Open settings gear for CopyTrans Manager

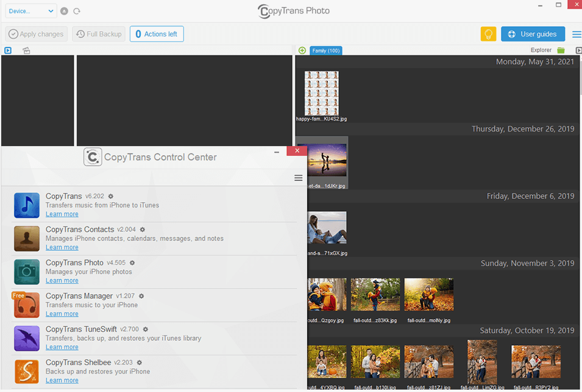coord(141,296)
